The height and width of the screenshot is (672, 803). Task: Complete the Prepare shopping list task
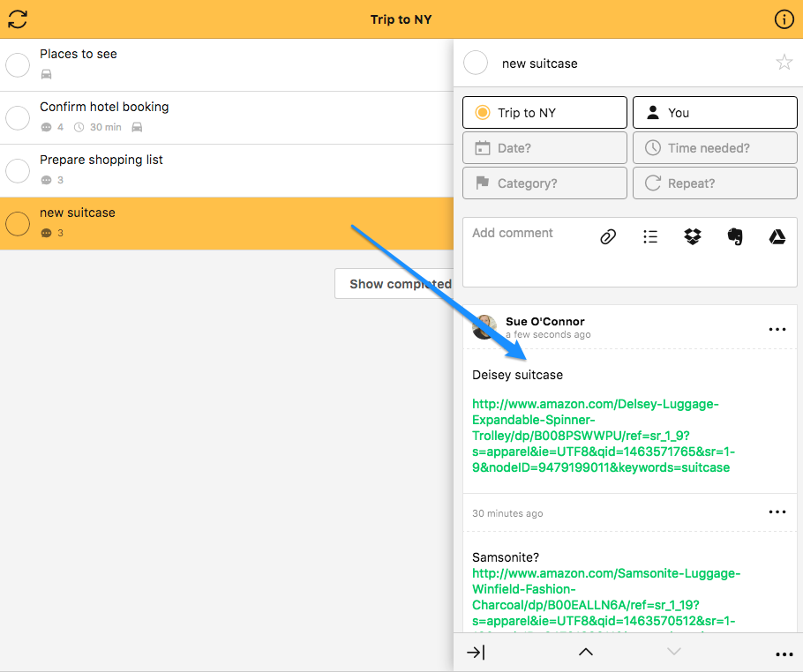(18, 171)
